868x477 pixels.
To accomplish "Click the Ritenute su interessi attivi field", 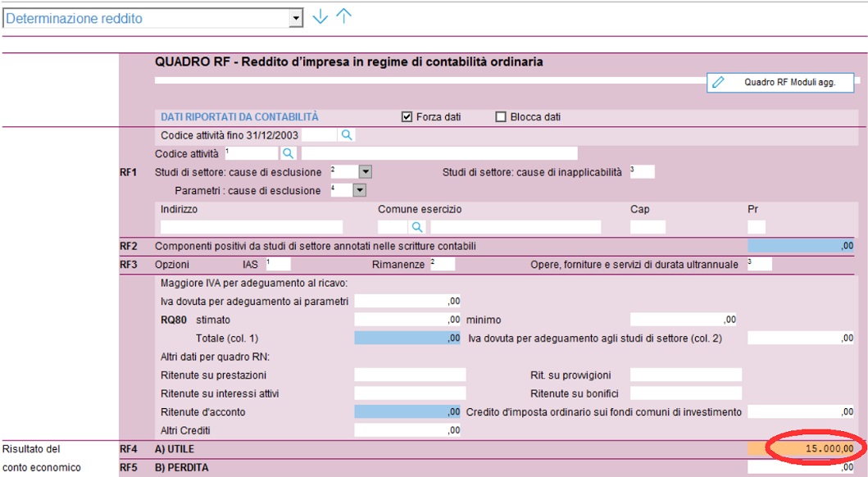I will (x=410, y=393).
